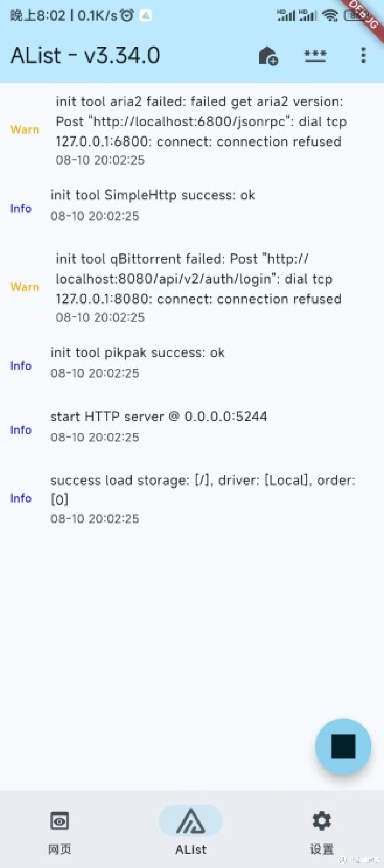
Task: Tap the storage home add icon
Action: pyautogui.click(x=268, y=56)
